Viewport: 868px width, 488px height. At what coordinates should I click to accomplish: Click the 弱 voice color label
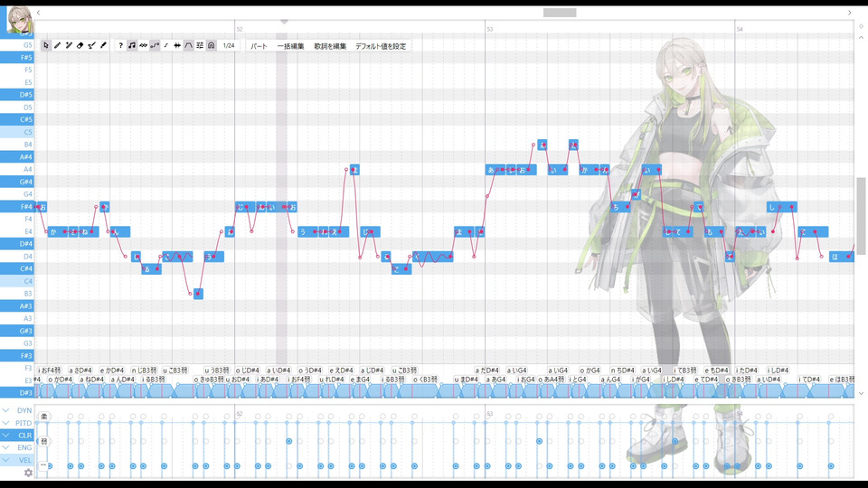tap(43, 441)
